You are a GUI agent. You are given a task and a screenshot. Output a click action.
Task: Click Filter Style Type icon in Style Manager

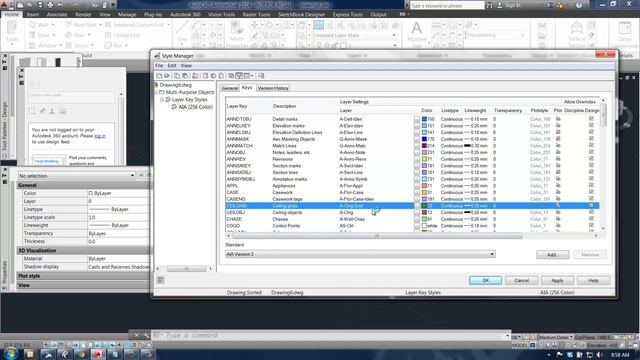pos(239,76)
